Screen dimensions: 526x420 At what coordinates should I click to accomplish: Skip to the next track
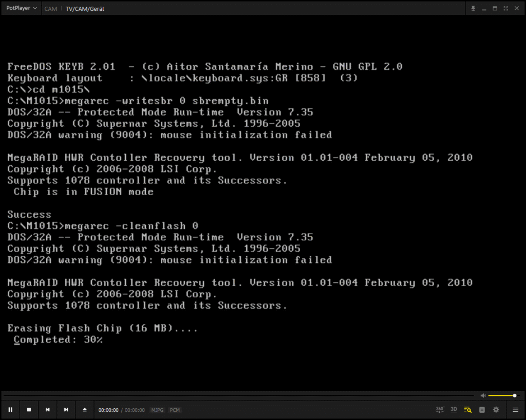click(66, 410)
